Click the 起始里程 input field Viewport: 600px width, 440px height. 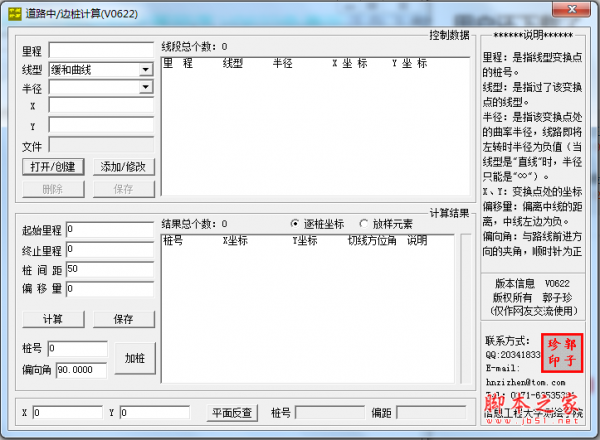pyautogui.click(x=110, y=230)
